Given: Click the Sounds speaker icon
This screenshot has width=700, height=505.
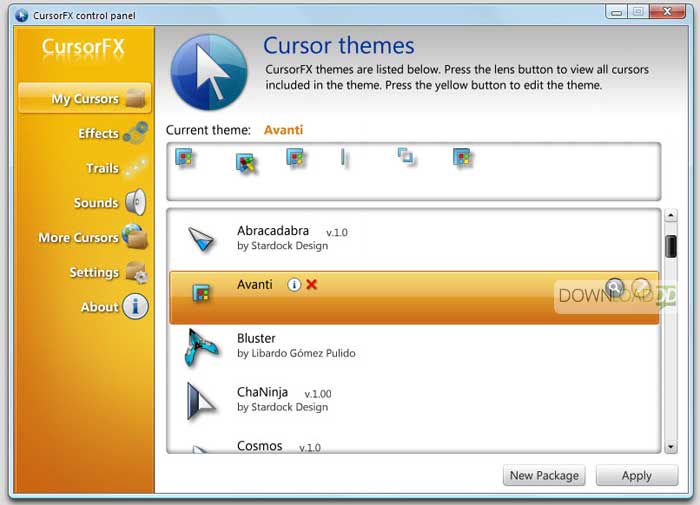Looking at the screenshot, I should [135, 202].
